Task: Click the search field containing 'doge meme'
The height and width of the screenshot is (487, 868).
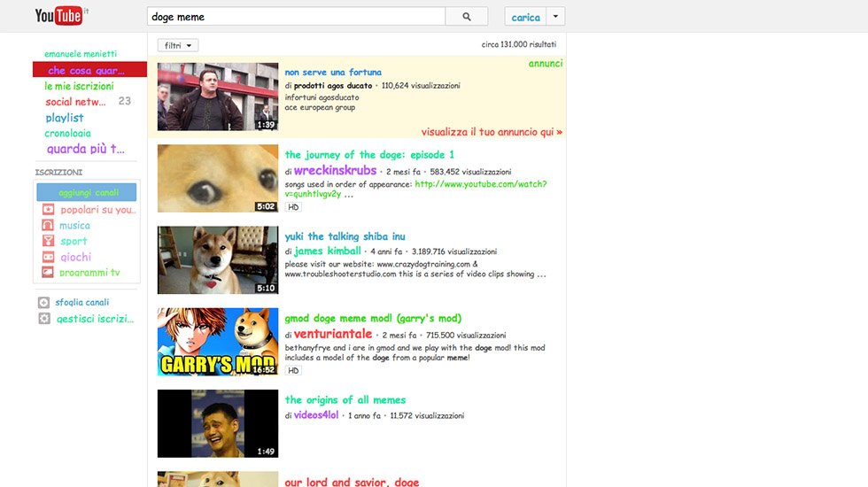Action: [x=295, y=17]
